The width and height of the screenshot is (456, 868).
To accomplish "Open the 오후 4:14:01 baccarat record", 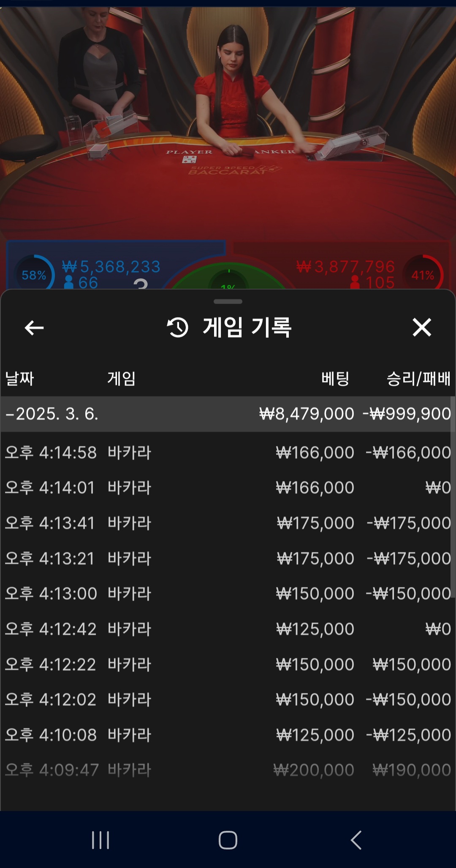I will tap(228, 488).
